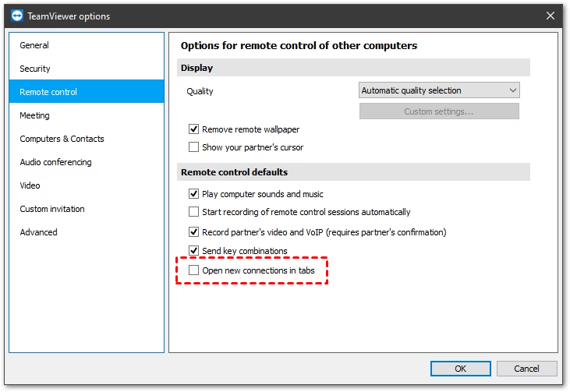The width and height of the screenshot is (570, 392).
Task: Switch to the Security section
Action: coord(35,69)
